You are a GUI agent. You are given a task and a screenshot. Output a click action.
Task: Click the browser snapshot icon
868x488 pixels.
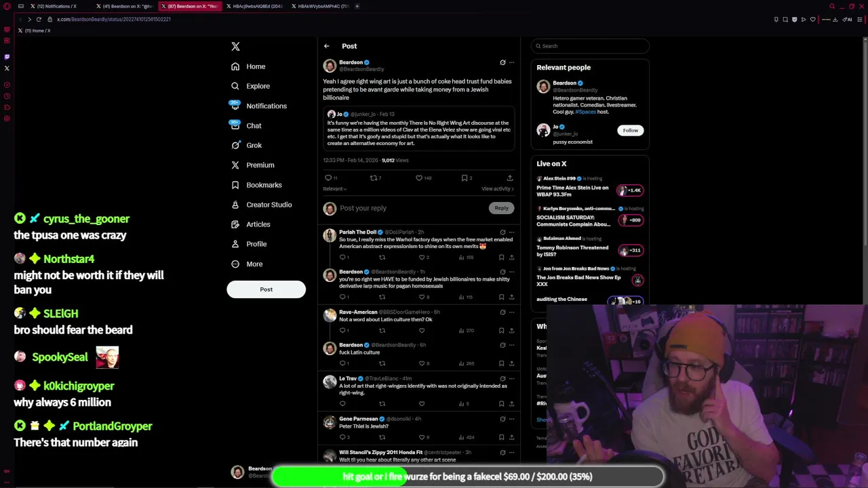point(785,19)
